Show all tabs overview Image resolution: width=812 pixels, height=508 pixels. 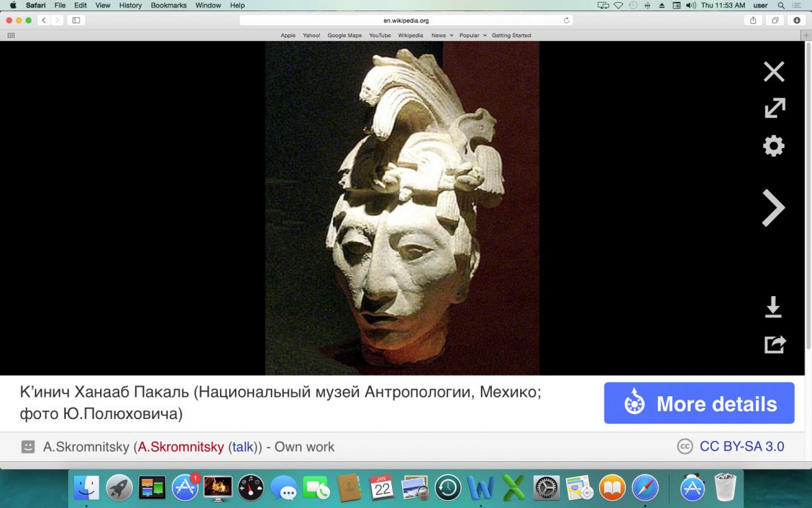click(x=775, y=20)
